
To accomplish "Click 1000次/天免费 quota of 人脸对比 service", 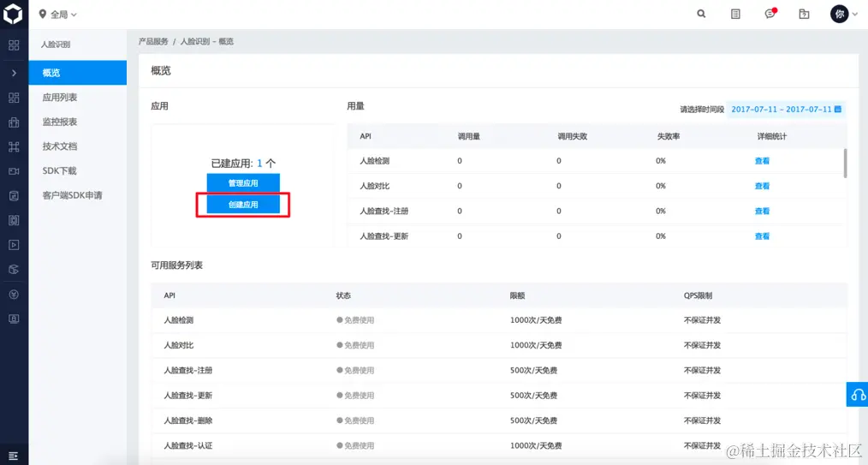I will tap(536, 345).
